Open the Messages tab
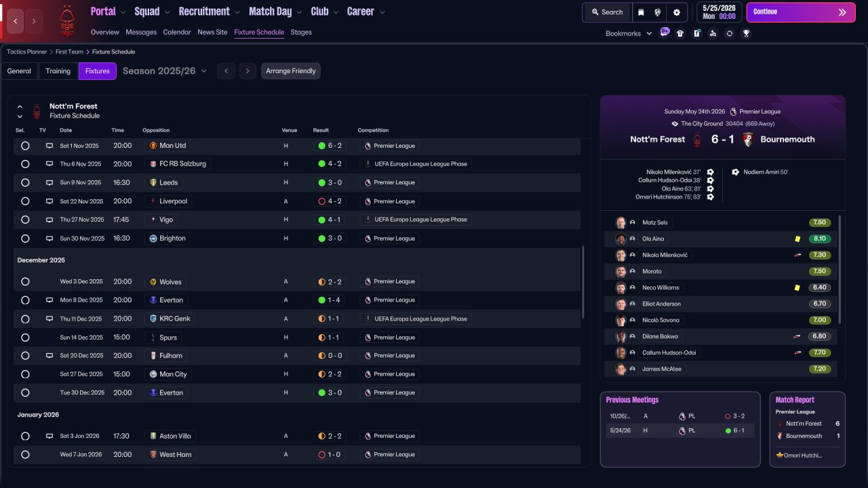This screenshot has height=488, width=868. (141, 32)
